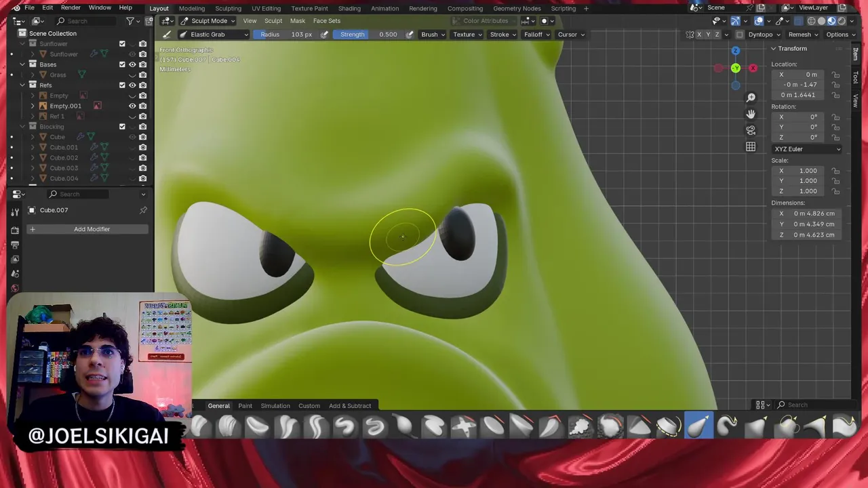Switch to the Sculpting workspace tab
The height and width of the screenshot is (488, 868).
(x=228, y=8)
